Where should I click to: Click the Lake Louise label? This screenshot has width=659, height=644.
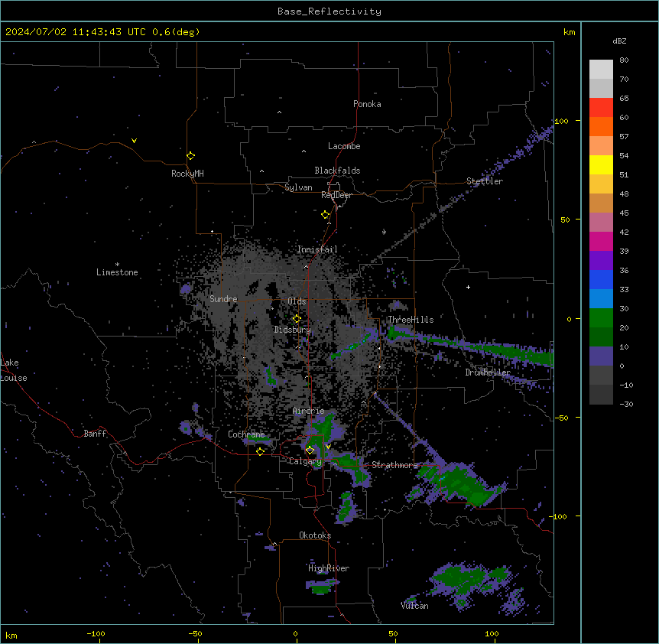14,370
